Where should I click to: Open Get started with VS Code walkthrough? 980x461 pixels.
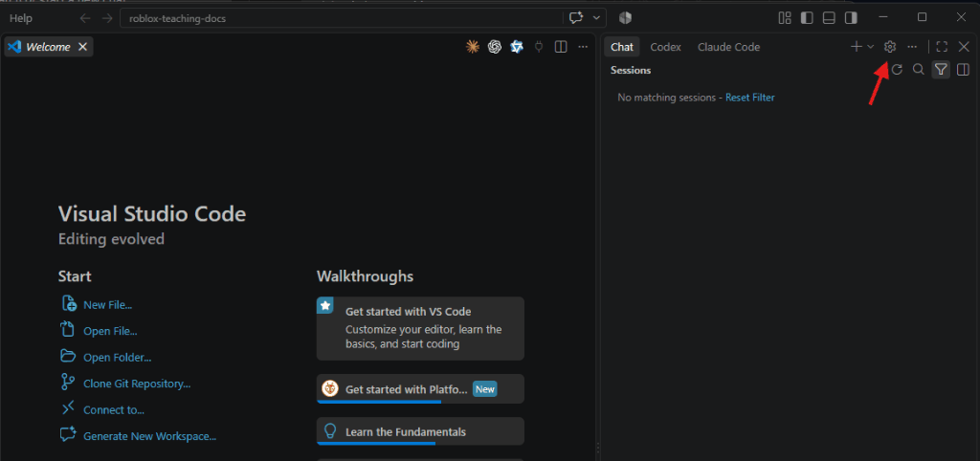(420, 329)
